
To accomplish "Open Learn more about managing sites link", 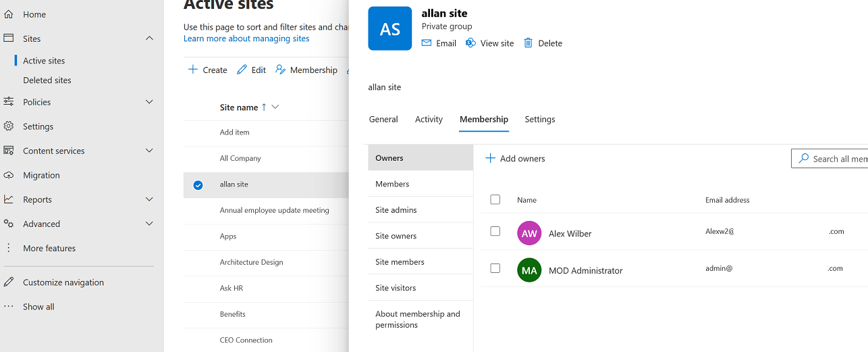I will point(246,39).
